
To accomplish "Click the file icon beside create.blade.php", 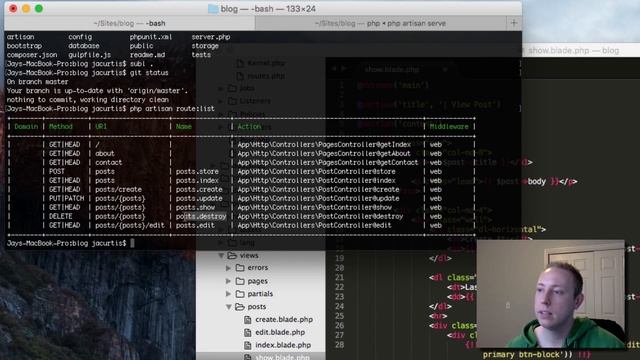I will point(247,320).
